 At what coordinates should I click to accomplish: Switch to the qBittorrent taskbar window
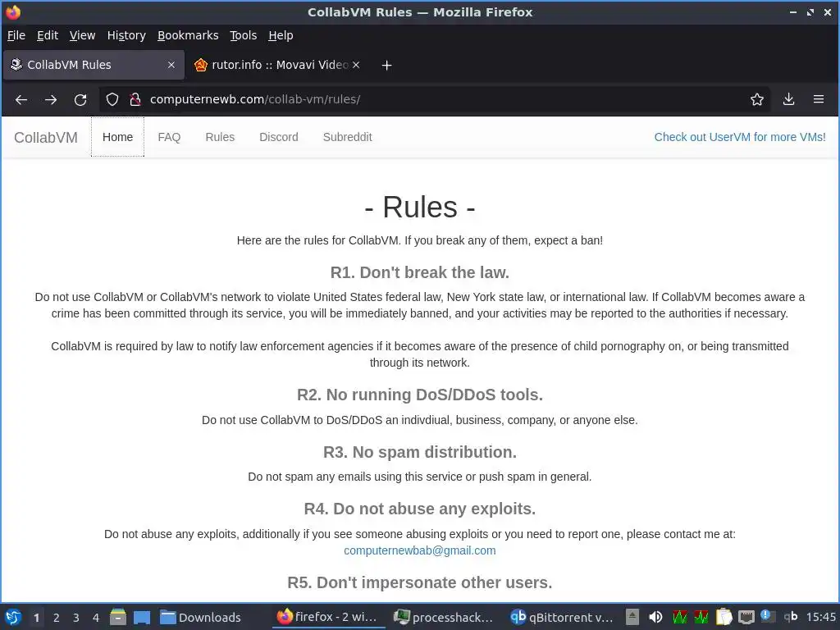tap(561, 617)
